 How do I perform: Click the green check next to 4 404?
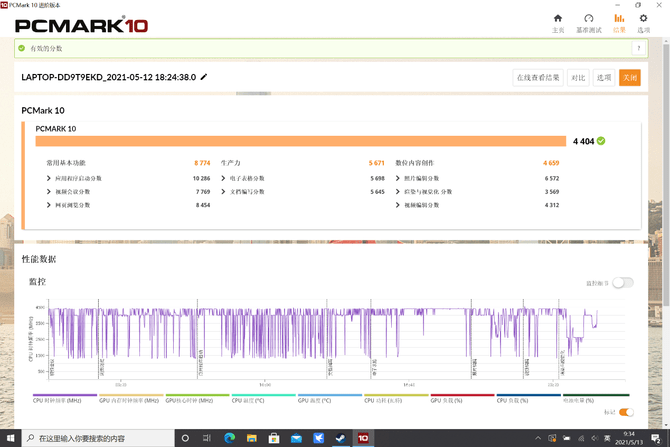pyautogui.click(x=601, y=141)
